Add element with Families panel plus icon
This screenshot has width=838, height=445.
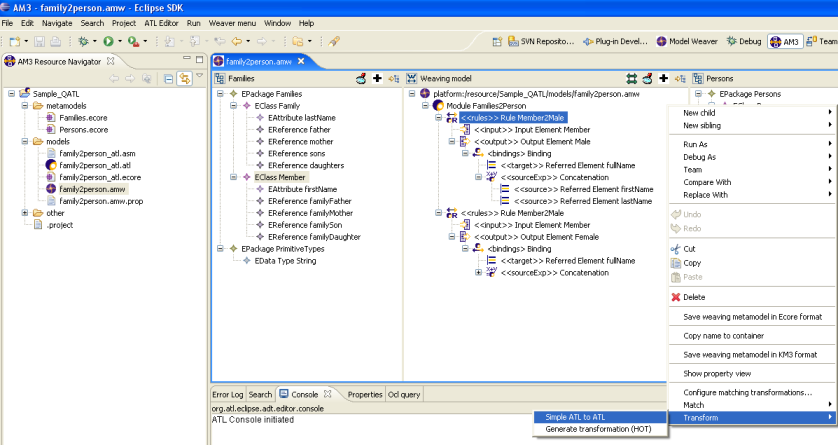(377, 79)
